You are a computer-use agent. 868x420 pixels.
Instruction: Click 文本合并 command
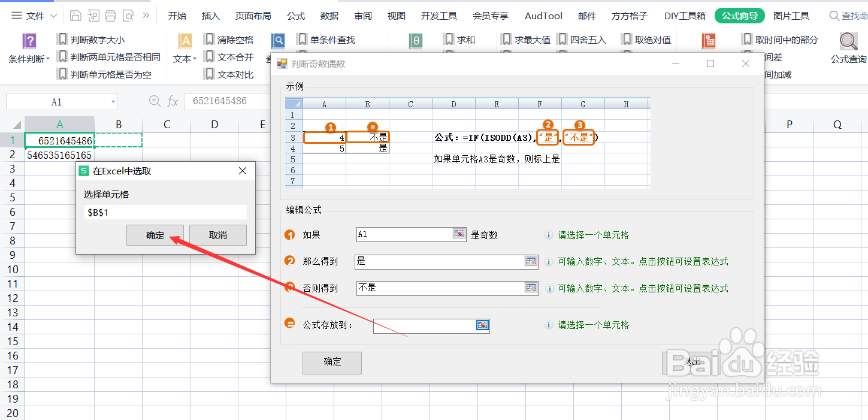pyautogui.click(x=229, y=57)
